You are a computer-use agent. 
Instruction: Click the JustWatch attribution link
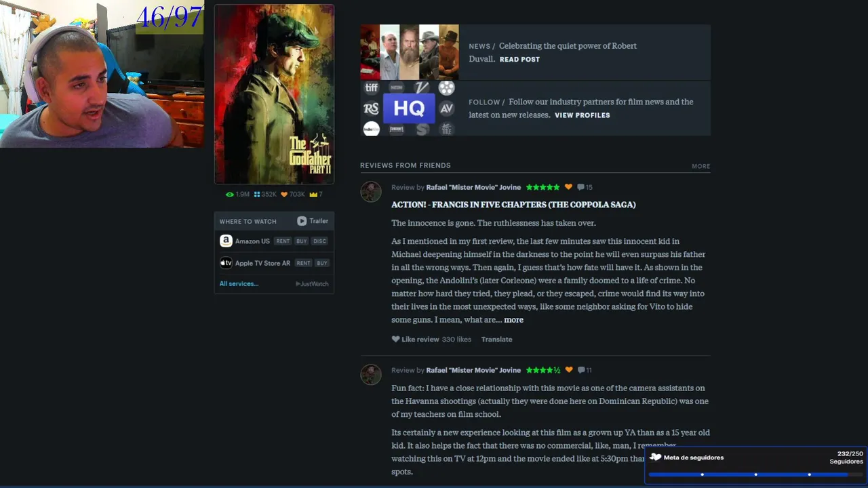(x=312, y=284)
